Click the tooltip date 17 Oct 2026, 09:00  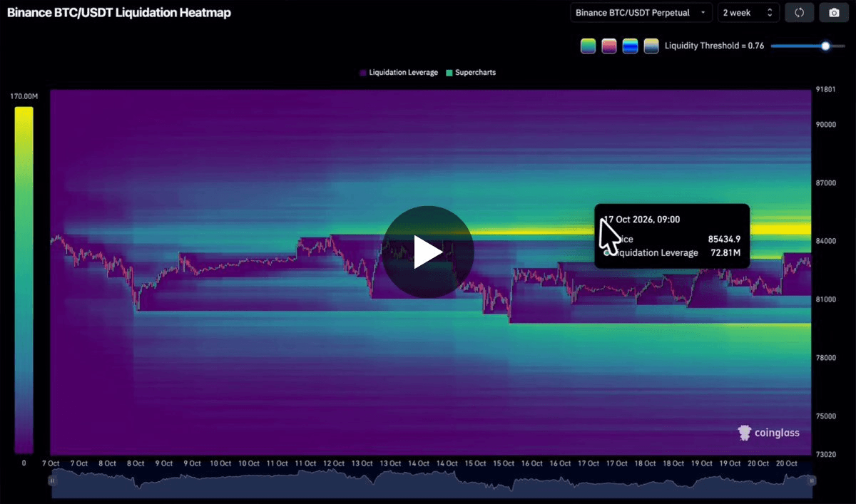642,220
